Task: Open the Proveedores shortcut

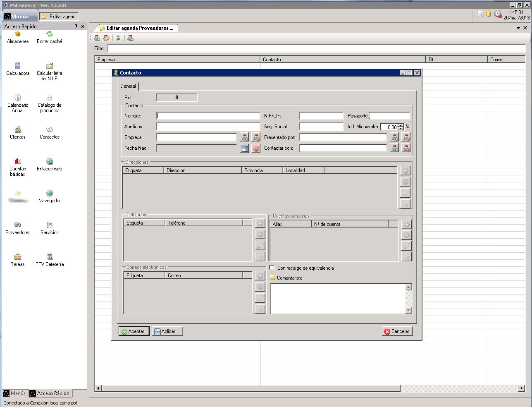Action: pyautogui.click(x=18, y=228)
